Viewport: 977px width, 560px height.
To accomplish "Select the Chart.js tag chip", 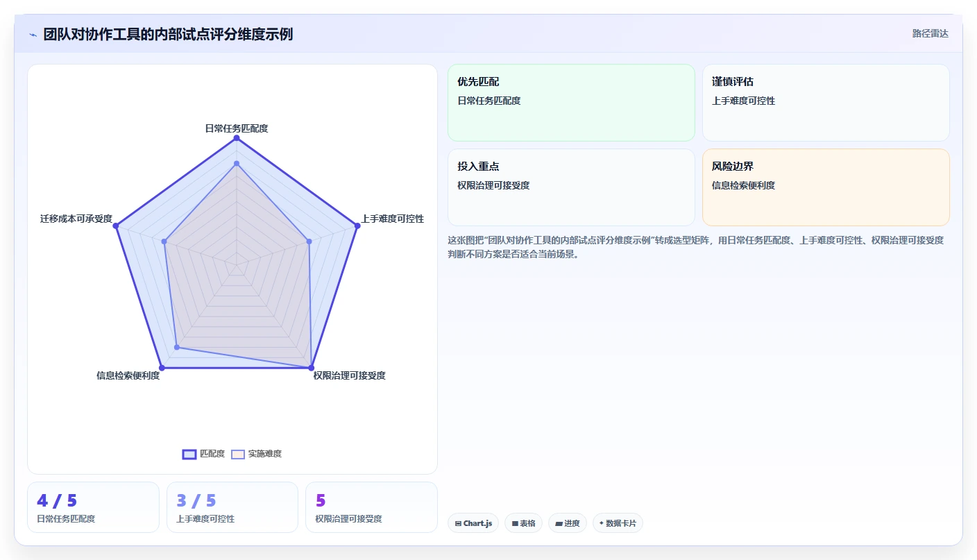I will pos(473,523).
